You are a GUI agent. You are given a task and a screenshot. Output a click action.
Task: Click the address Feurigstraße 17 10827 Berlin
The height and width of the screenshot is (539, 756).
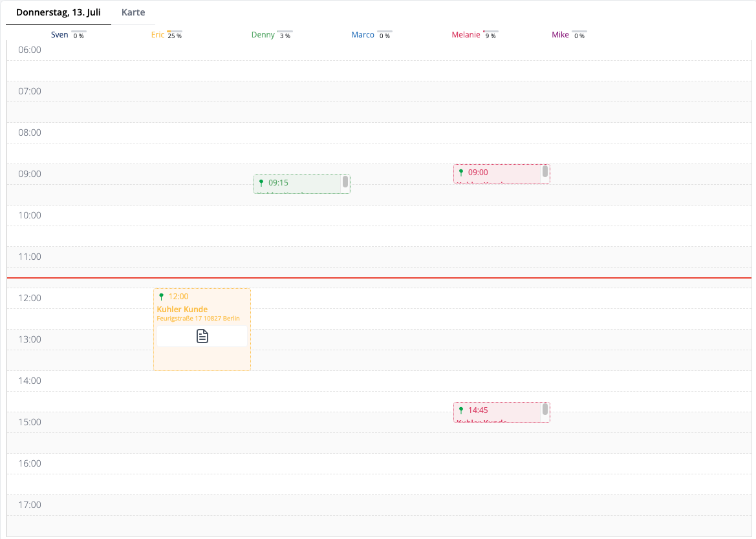(x=199, y=318)
